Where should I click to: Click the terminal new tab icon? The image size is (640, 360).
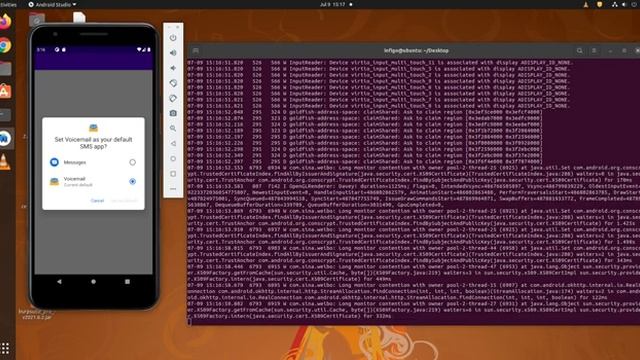196,51
